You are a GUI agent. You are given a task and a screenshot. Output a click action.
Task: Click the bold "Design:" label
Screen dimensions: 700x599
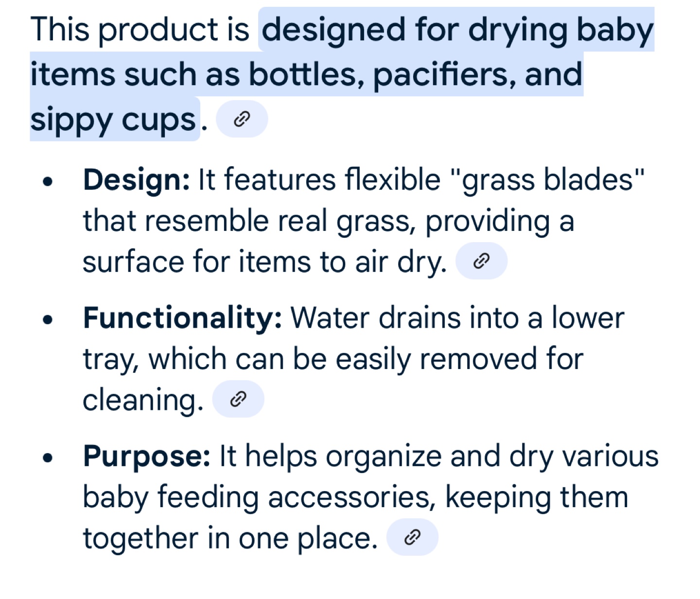[137, 180]
